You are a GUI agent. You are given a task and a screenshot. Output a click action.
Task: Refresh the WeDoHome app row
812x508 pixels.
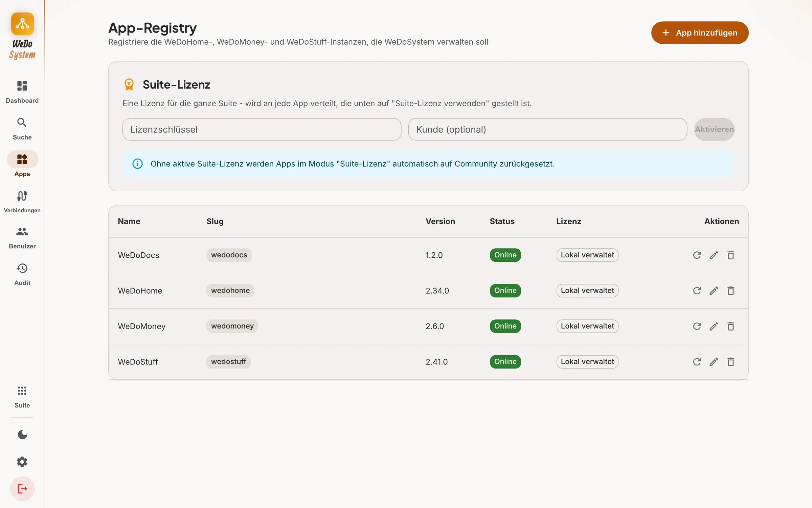coord(697,291)
